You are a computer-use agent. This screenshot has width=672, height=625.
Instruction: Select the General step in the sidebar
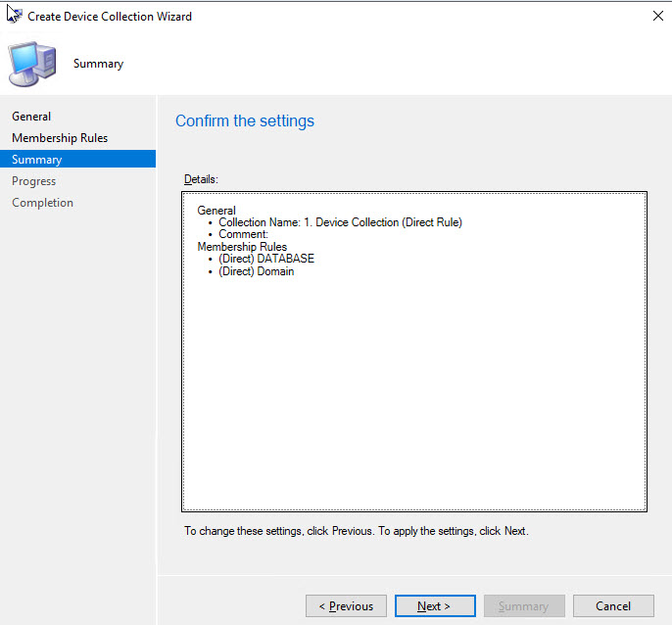[31, 117]
